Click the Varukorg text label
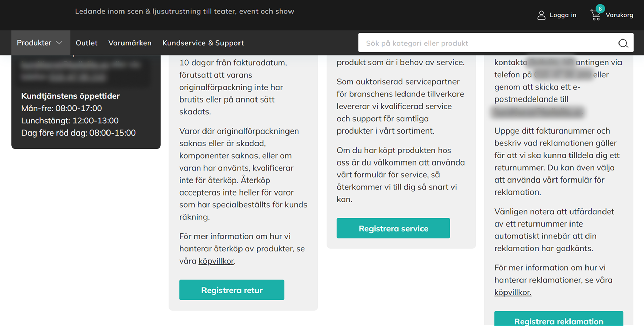 [620, 15]
